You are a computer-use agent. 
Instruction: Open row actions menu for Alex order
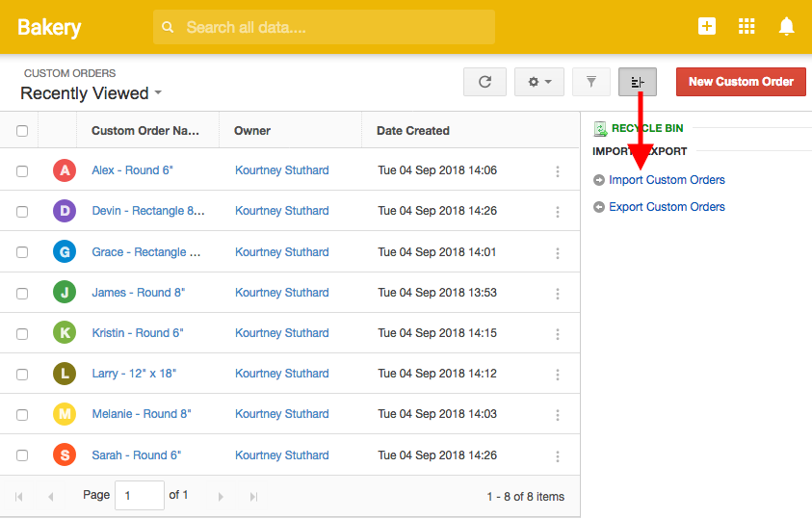click(x=558, y=171)
